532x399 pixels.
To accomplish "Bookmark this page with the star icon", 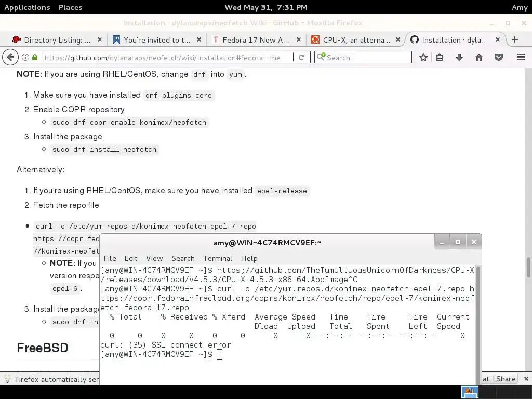I will (x=423, y=57).
